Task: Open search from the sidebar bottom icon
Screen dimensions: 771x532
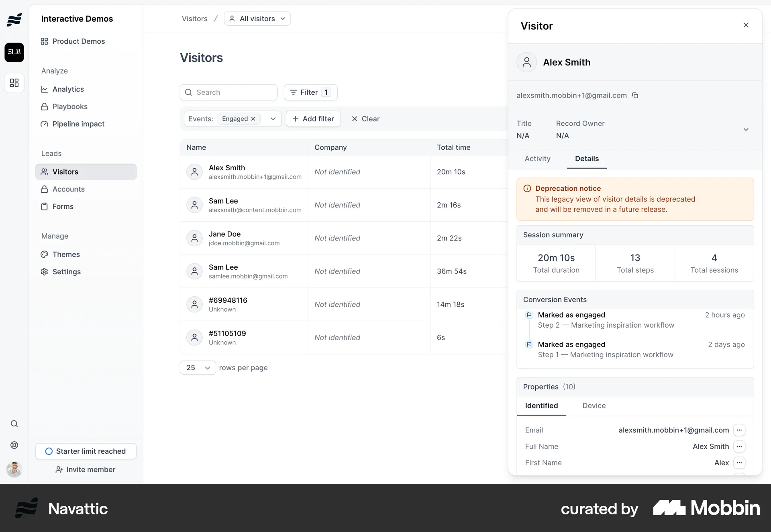Action: 14,423
